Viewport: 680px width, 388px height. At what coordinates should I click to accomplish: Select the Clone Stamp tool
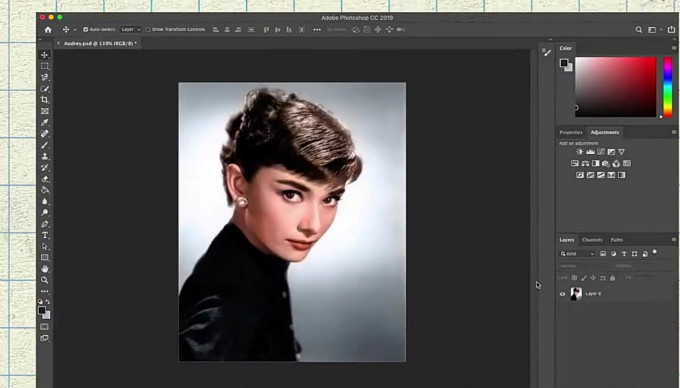coord(45,157)
